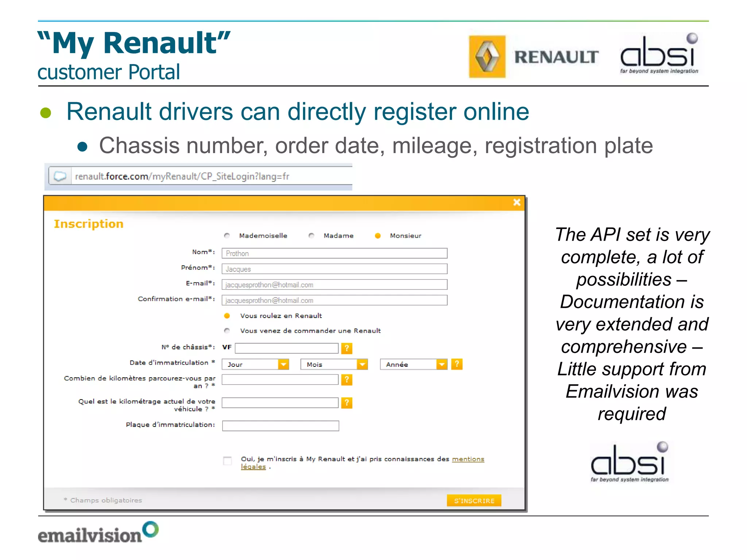Click the 'VF' chassis prefix text
This screenshot has width=747, height=560.
coord(227,347)
